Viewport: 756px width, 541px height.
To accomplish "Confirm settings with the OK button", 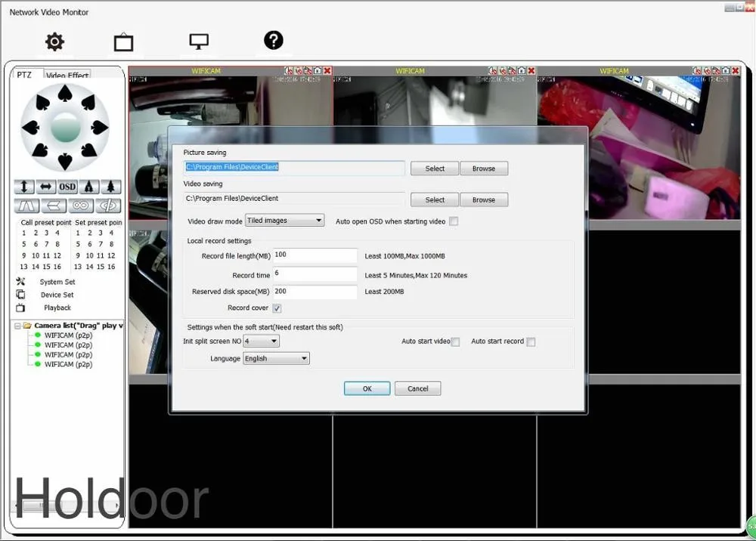I will [367, 389].
